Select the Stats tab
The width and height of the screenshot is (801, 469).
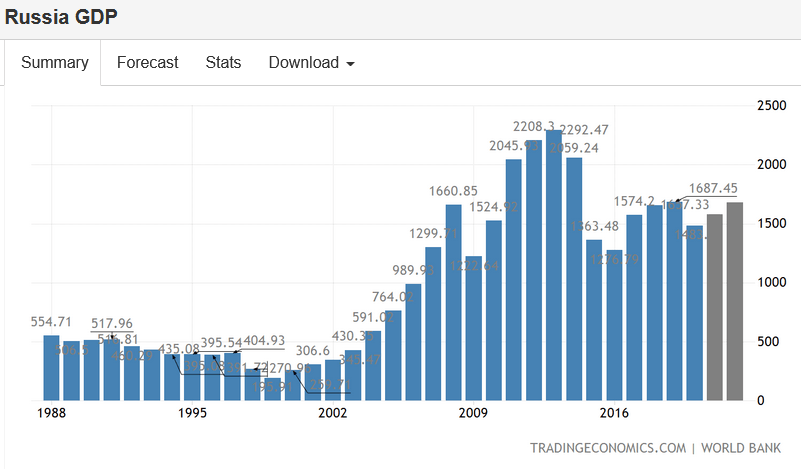pyautogui.click(x=223, y=62)
